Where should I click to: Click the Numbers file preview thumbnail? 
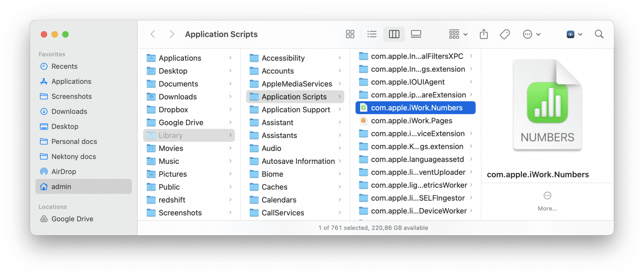pyautogui.click(x=547, y=104)
